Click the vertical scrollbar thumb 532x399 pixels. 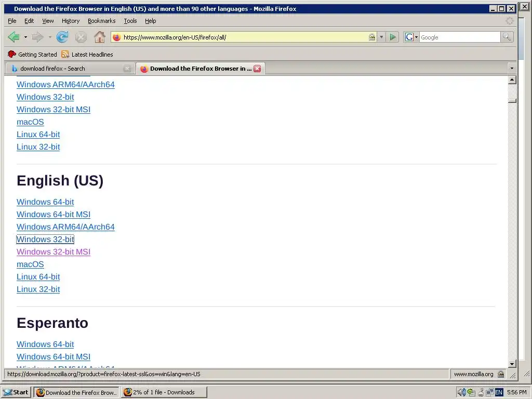click(x=512, y=100)
